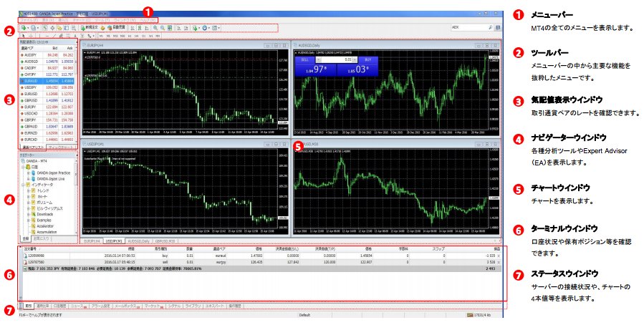644x330 pixels.
Task: Select the cursor arrow tool
Action: tap(24, 36)
